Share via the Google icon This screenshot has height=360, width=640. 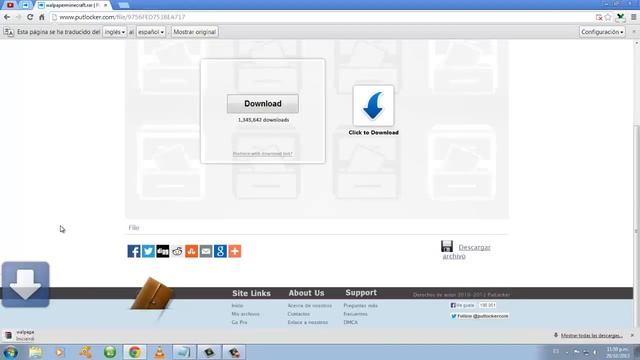click(x=220, y=251)
